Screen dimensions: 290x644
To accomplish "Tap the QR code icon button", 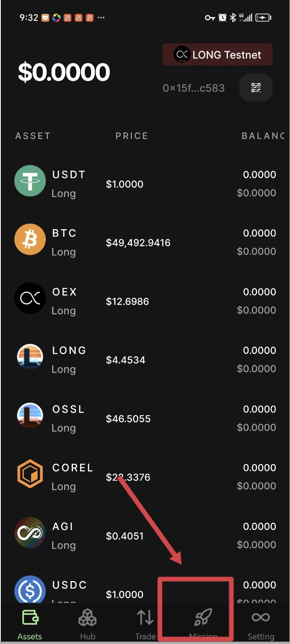I will (x=256, y=88).
